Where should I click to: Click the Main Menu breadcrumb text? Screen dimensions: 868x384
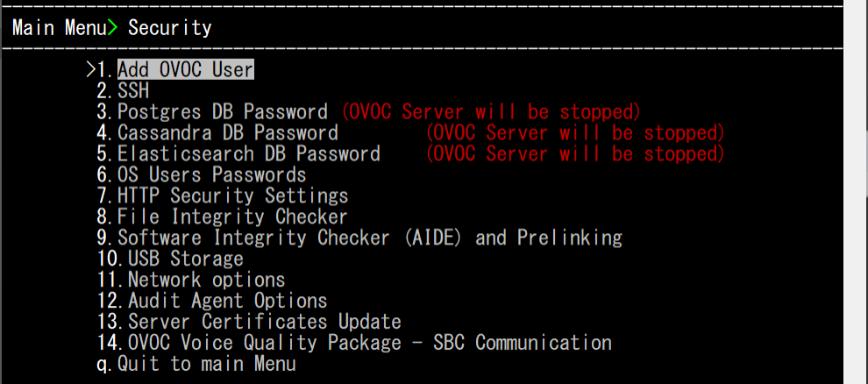(x=59, y=27)
